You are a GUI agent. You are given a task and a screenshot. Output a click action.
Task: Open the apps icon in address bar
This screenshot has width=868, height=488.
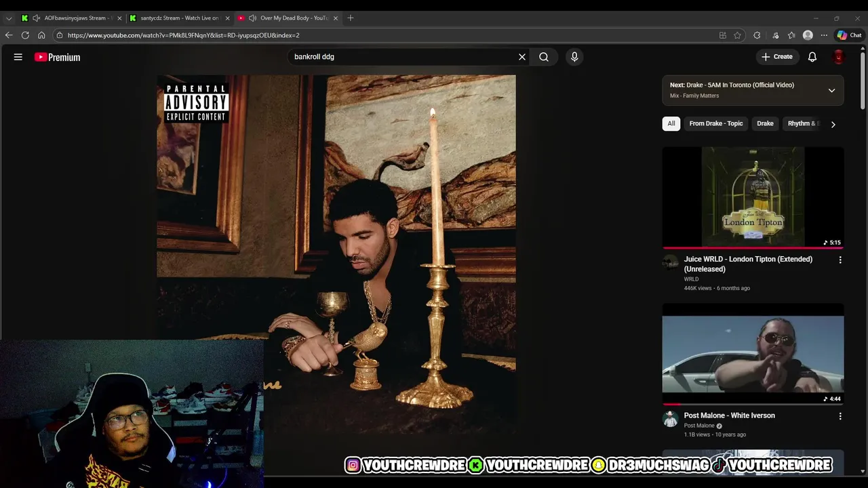point(723,35)
